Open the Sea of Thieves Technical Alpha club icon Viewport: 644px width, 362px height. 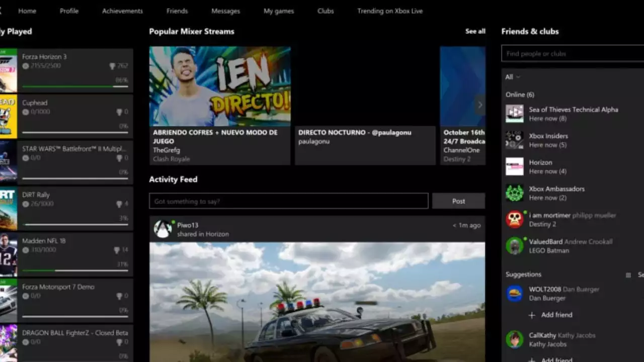click(x=515, y=114)
